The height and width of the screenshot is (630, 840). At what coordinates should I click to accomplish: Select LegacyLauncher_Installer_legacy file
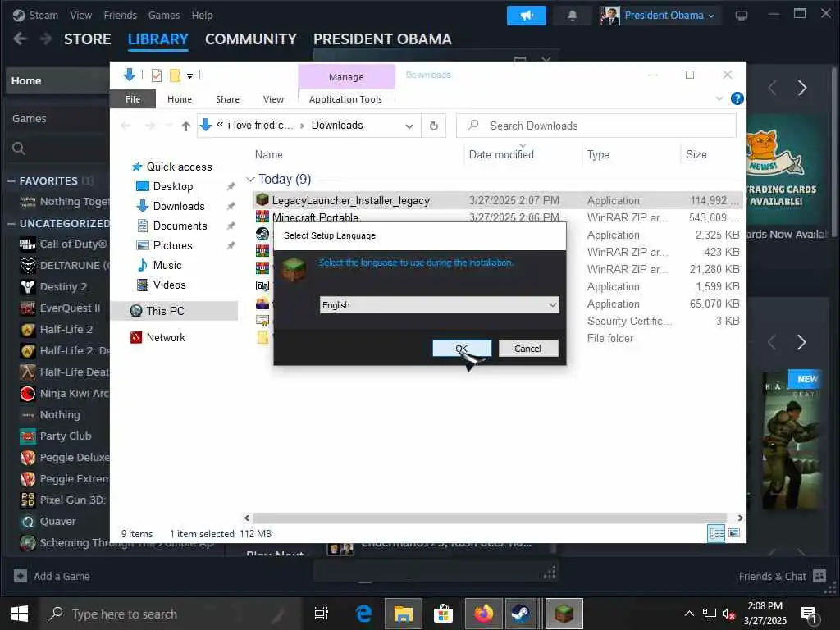[x=351, y=200]
